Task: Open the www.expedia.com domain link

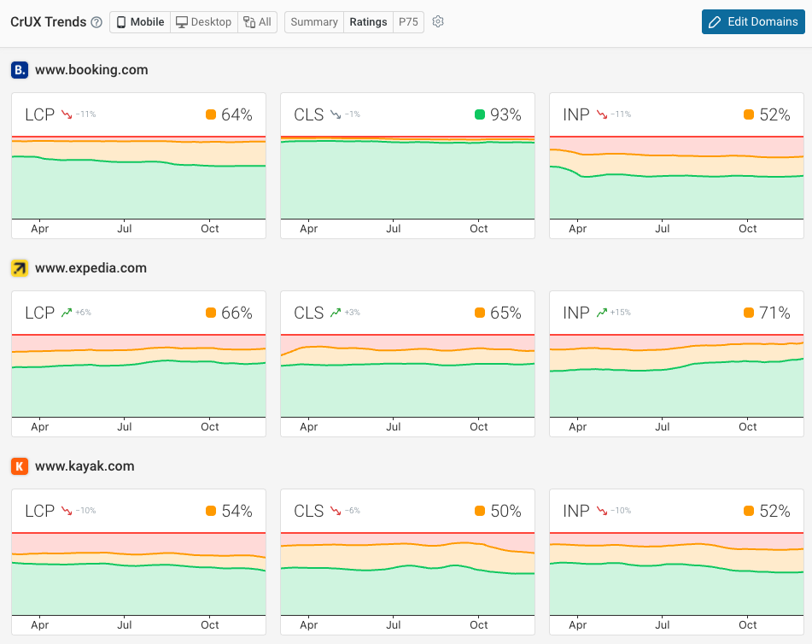Action: tap(91, 267)
